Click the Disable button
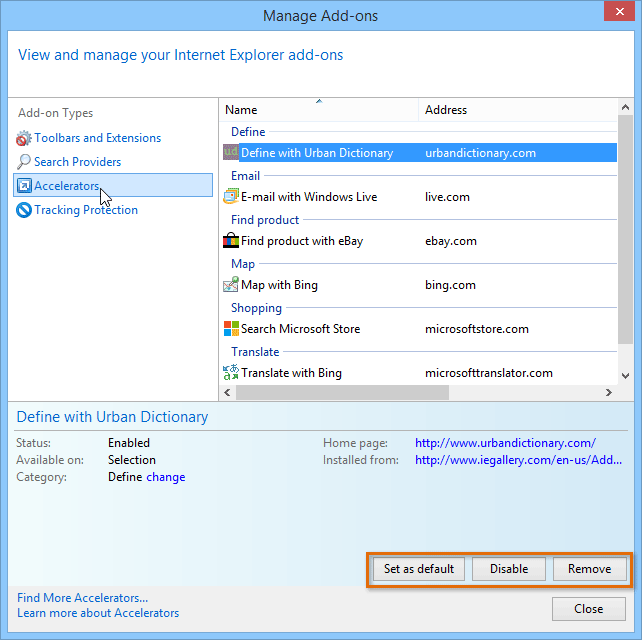 click(x=509, y=569)
